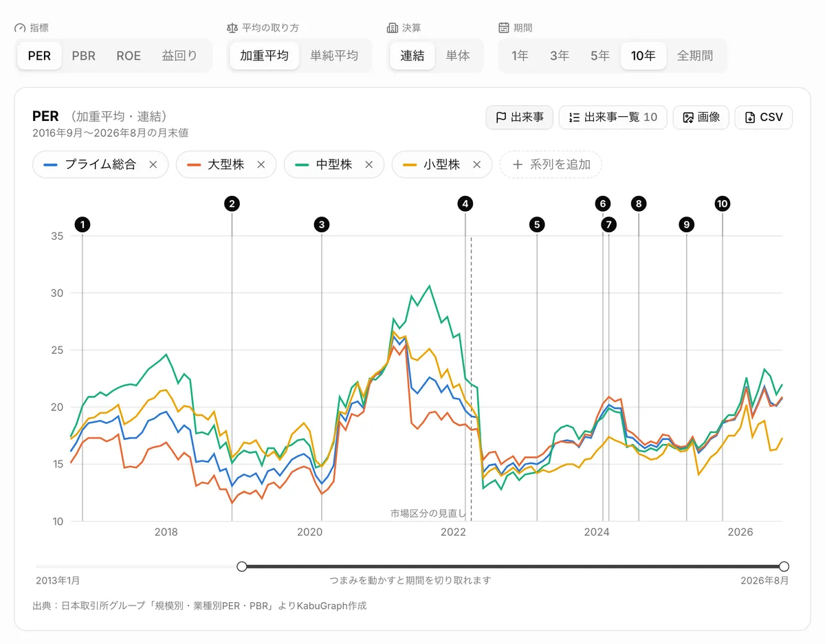Open event marker 3
The width and height of the screenshot is (825, 644).
point(321,224)
